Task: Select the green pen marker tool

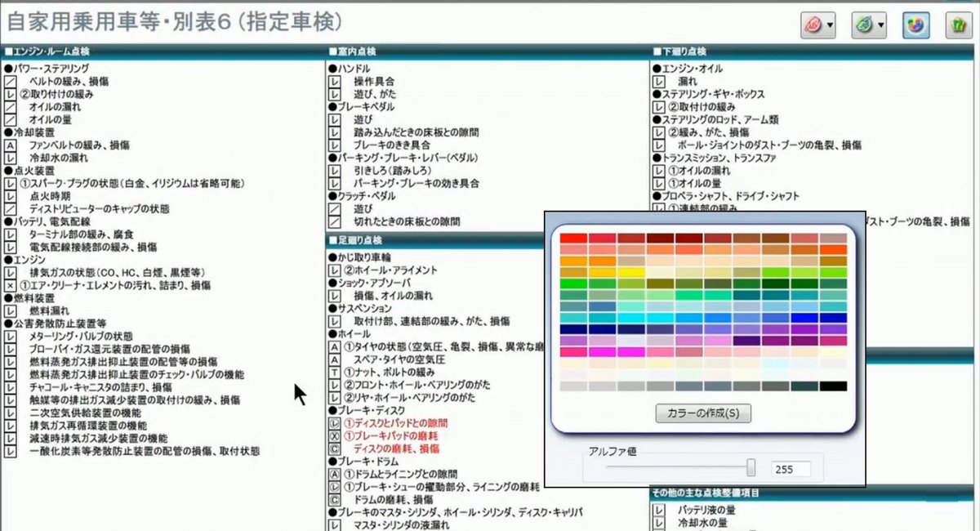Action: click(863, 25)
